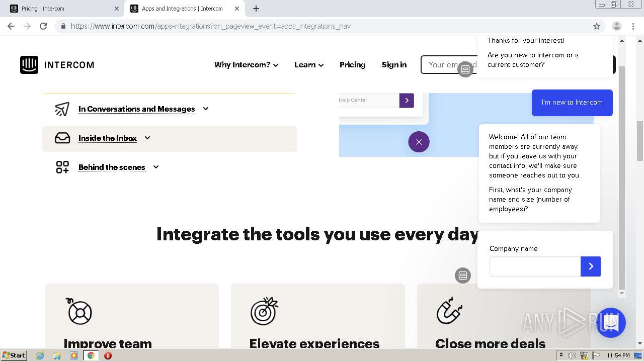Click the lifebuoy Improve team icon
The width and height of the screenshot is (644, 362).
tap(79, 311)
